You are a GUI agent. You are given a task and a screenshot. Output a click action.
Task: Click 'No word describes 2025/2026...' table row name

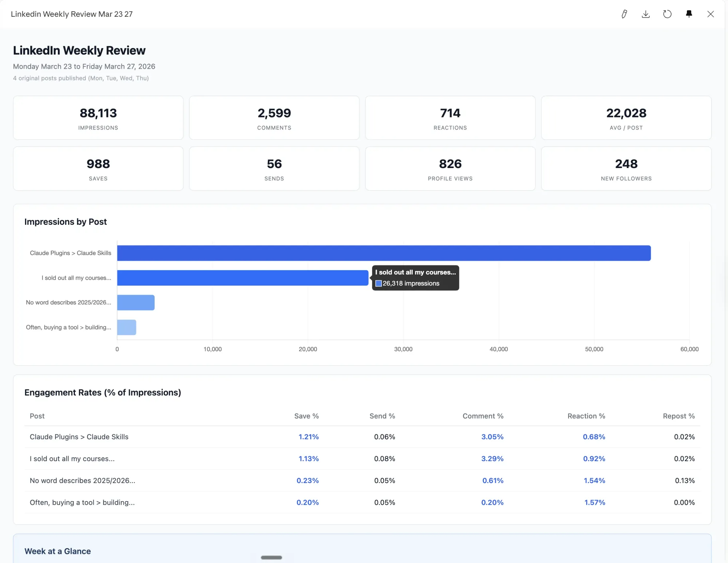coord(83,480)
